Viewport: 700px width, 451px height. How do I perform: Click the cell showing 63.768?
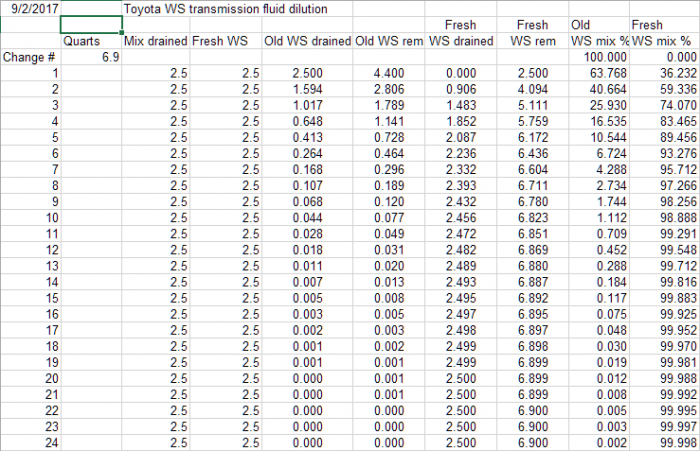point(598,74)
